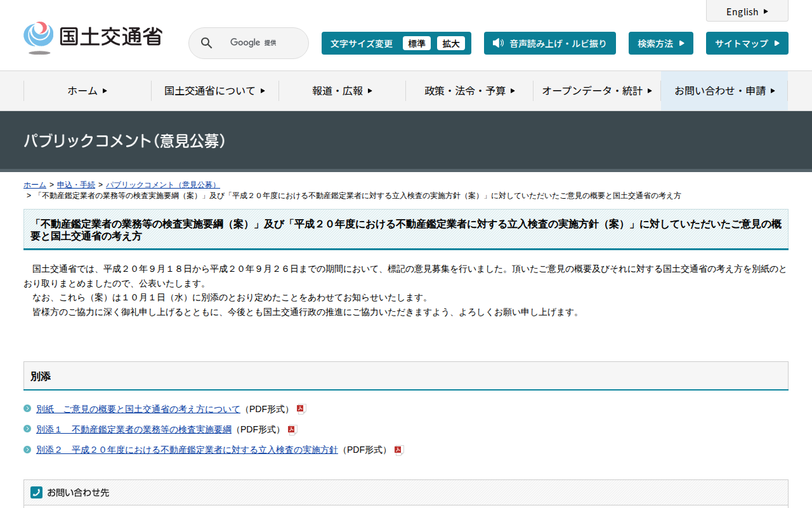Click the speaker icon for 音声読み上げ

coord(498,43)
